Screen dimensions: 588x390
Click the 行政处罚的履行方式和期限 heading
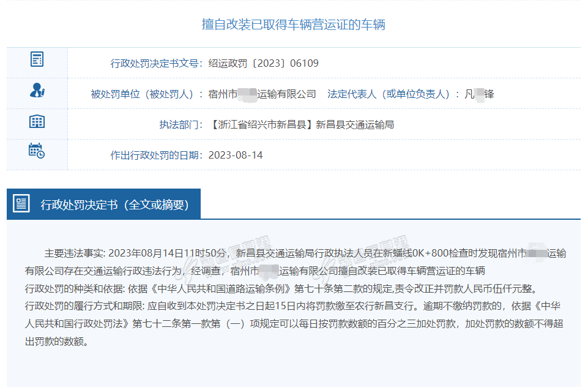(84, 306)
